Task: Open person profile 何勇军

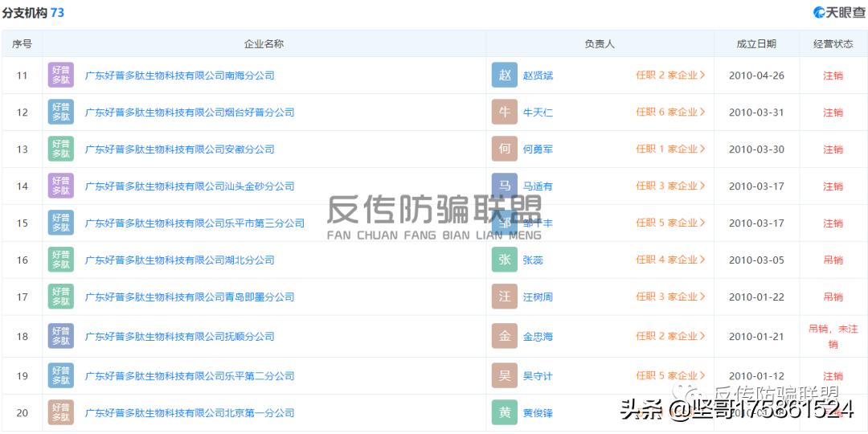Action: click(x=538, y=149)
